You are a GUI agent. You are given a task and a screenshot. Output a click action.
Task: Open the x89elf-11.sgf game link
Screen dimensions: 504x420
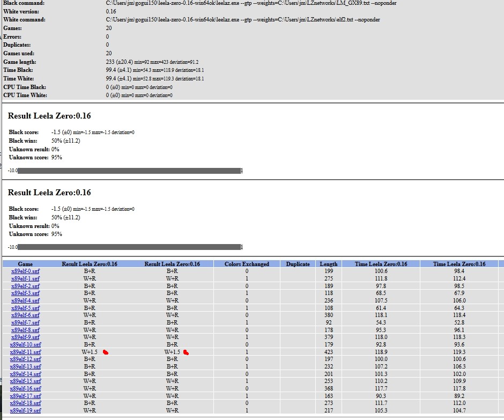[x=25, y=352]
